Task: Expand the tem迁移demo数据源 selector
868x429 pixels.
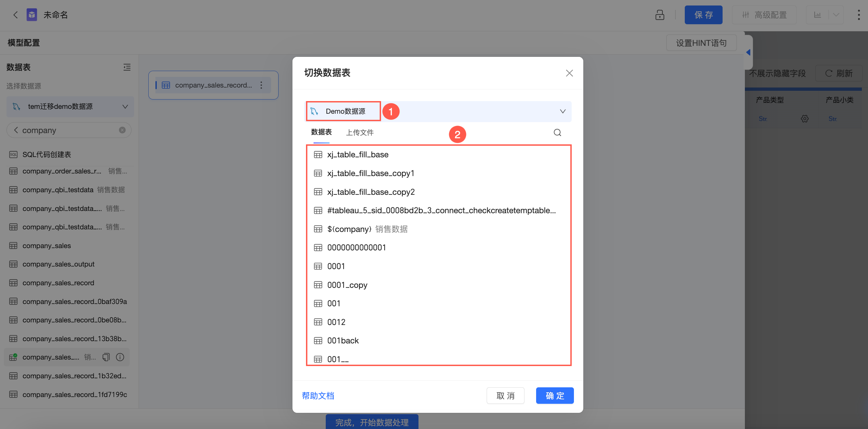Action: (x=125, y=106)
